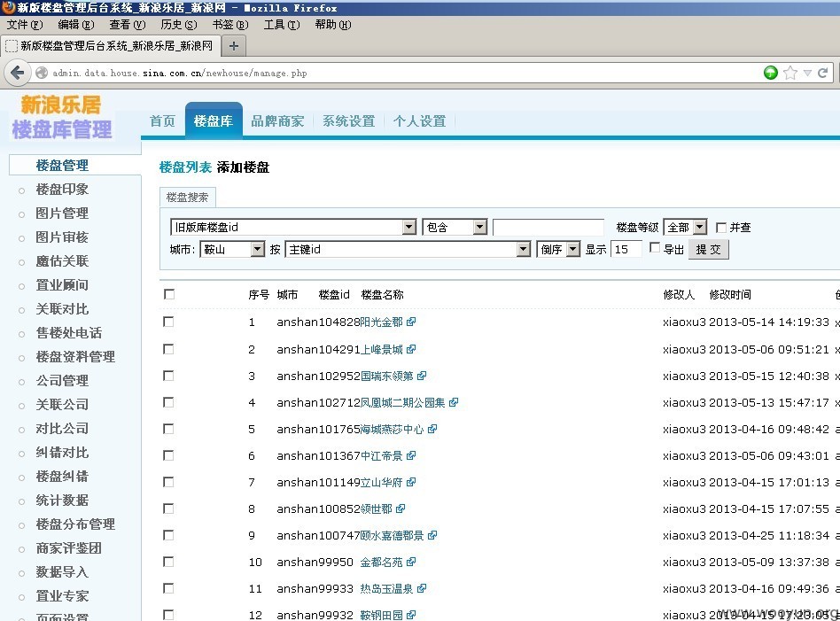Viewport: 840px width, 621px height.
Task: Bookmark page with the star icon
Action: click(x=790, y=73)
